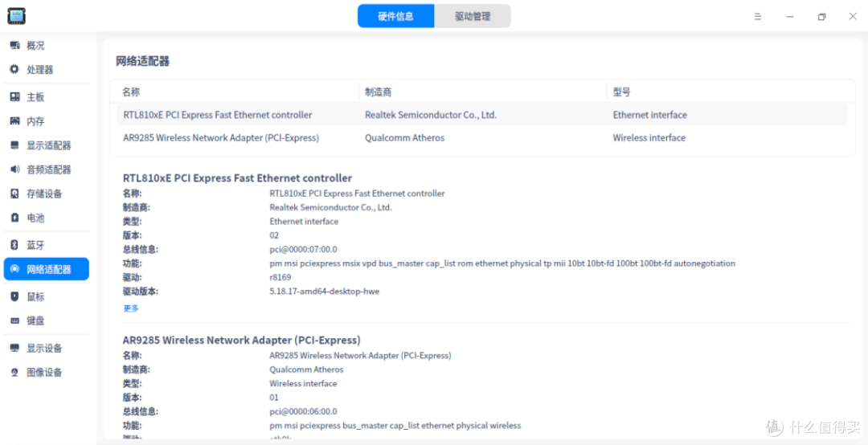Select the 主板 motherboard icon
This screenshot has height=445, width=868.
pyautogui.click(x=15, y=97)
